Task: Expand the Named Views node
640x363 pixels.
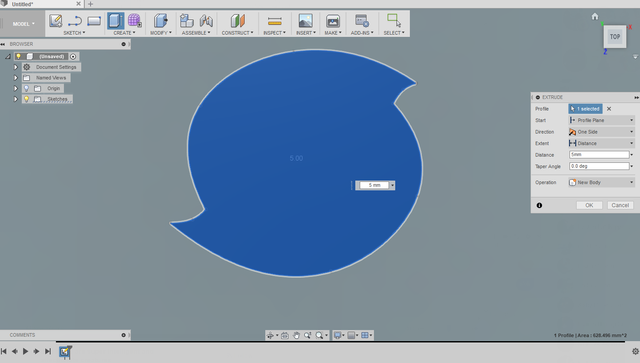Action: 16,78
